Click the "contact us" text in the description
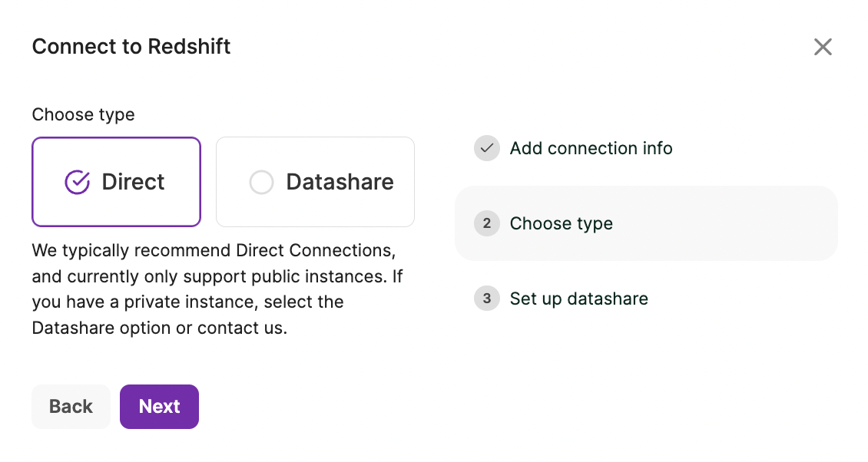 242,328
